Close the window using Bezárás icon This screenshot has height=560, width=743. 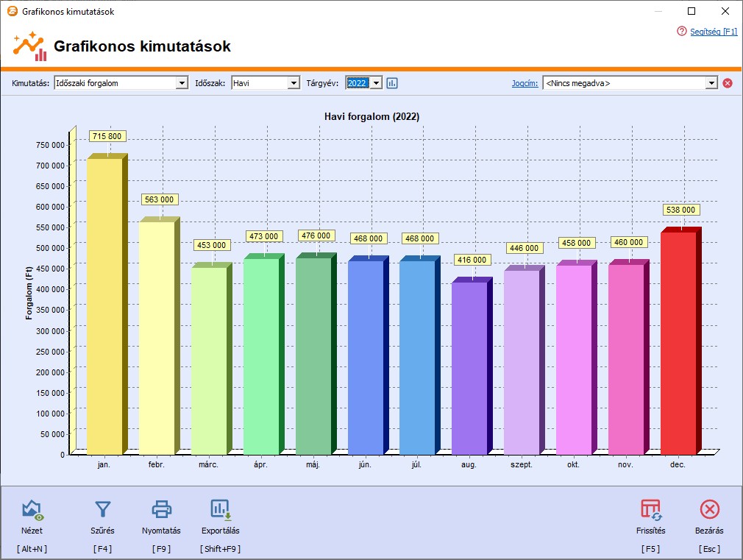[x=709, y=509]
